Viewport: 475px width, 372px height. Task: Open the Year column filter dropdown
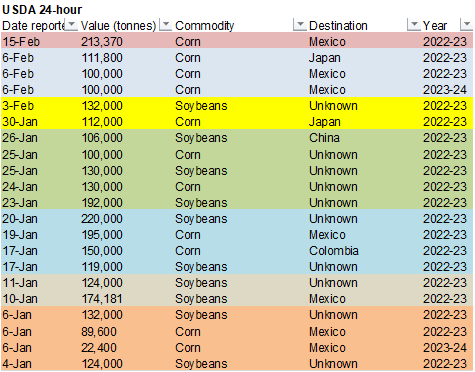pyautogui.click(x=466, y=25)
